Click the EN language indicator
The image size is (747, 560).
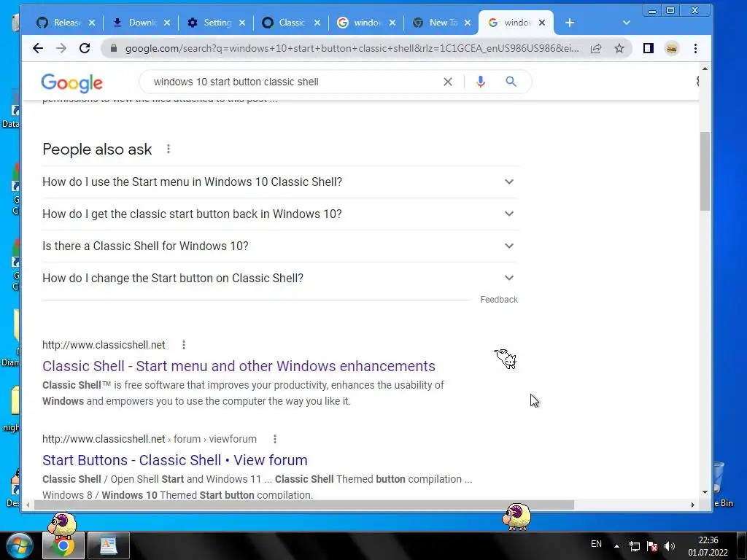click(x=596, y=544)
